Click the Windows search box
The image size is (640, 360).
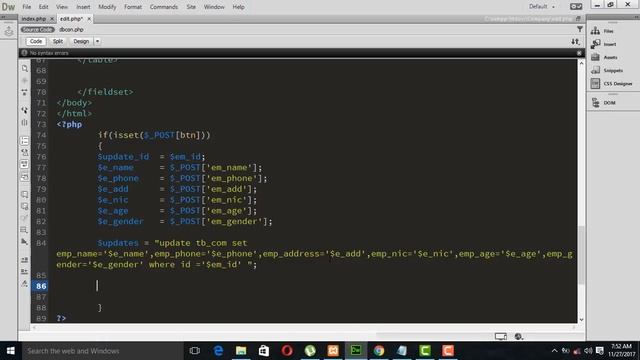click(102, 351)
